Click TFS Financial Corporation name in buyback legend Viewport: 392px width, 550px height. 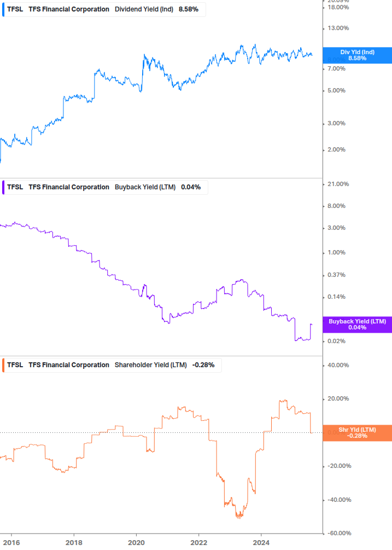pyautogui.click(x=69, y=187)
